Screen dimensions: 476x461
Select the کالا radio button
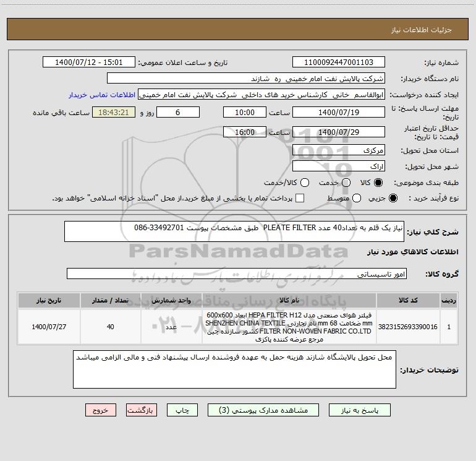pyautogui.click(x=378, y=183)
